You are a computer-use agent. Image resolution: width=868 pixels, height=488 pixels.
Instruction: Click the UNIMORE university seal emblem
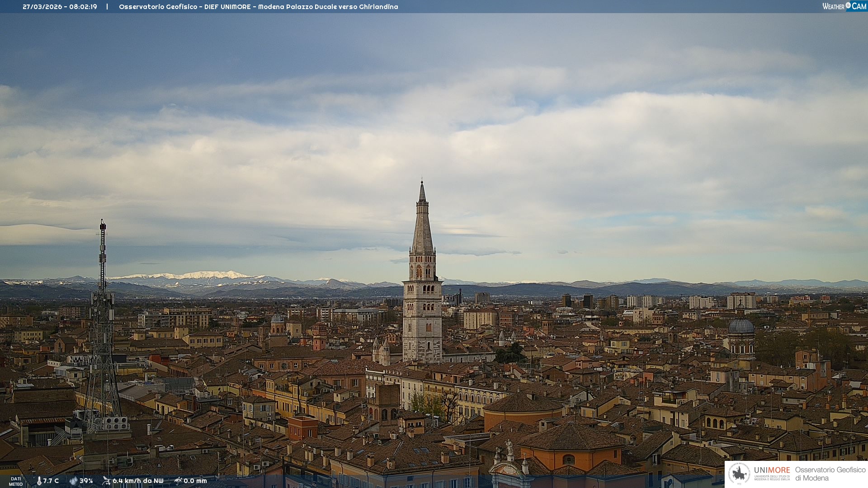739,474
